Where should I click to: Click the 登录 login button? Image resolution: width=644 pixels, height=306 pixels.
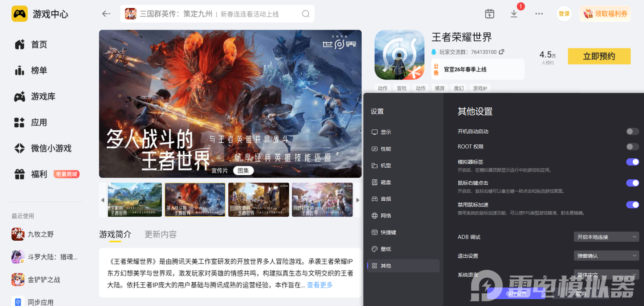[564, 14]
